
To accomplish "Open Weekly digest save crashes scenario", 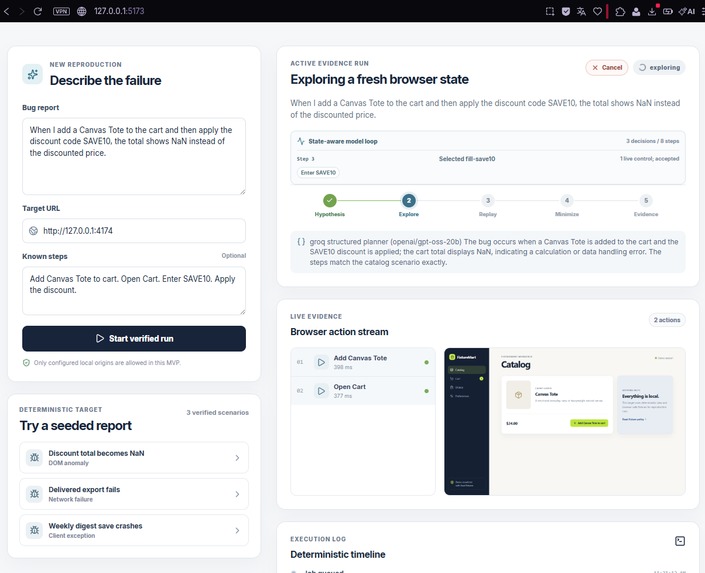I will 134,530.
